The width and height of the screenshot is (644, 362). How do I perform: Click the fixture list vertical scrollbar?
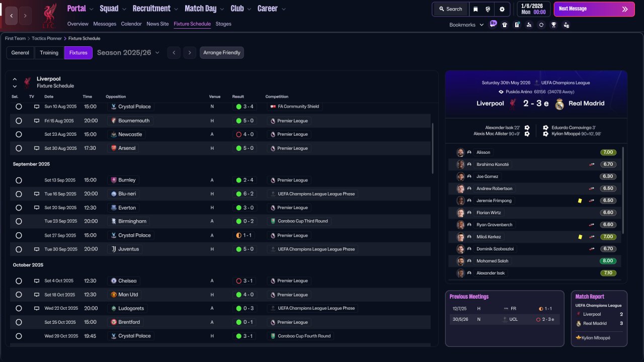(432, 148)
